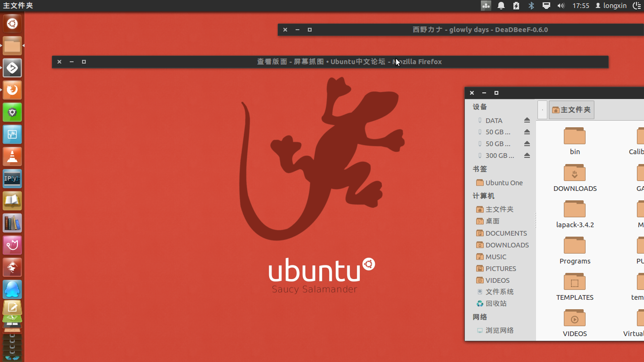Open 浏览网络 in the Files sidebar
Screen dimensions: 644x362
[500, 330]
